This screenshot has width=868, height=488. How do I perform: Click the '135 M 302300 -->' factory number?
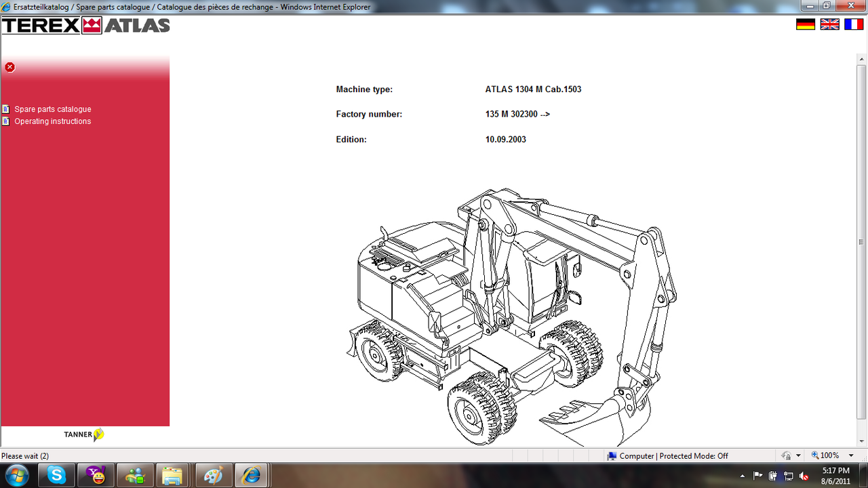(x=517, y=115)
